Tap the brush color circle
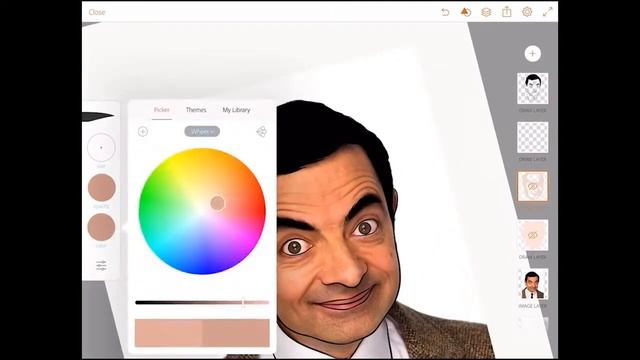640x360 pixels. pyautogui.click(x=101, y=227)
